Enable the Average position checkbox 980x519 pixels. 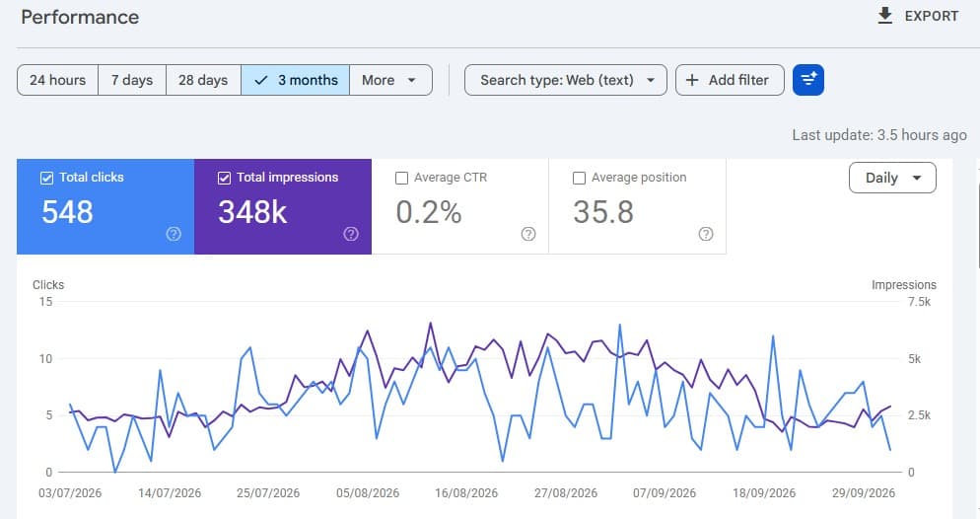tap(580, 179)
